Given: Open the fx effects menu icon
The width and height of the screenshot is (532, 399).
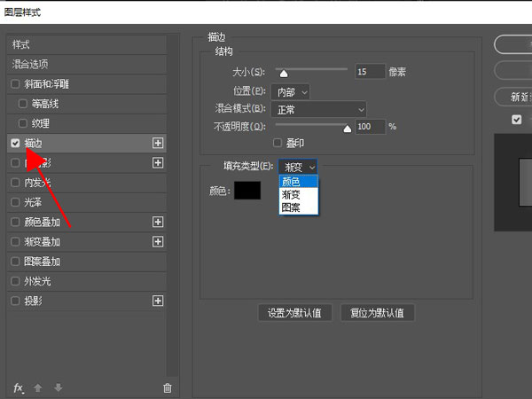Looking at the screenshot, I should [x=19, y=387].
